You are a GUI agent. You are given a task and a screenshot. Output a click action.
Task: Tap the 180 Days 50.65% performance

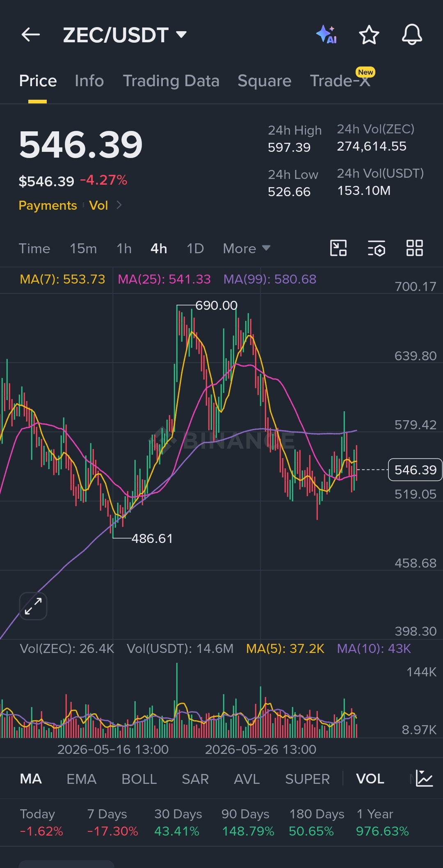[317, 823]
